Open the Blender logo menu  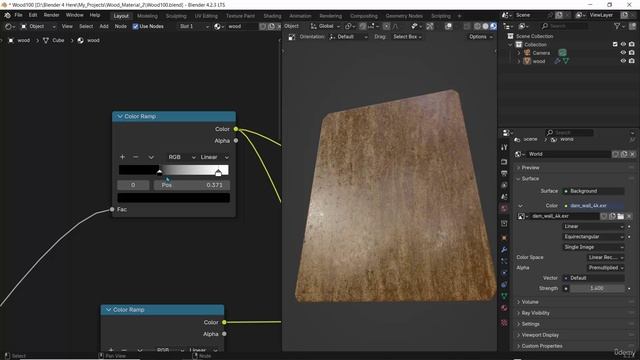[x=7, y=16]
